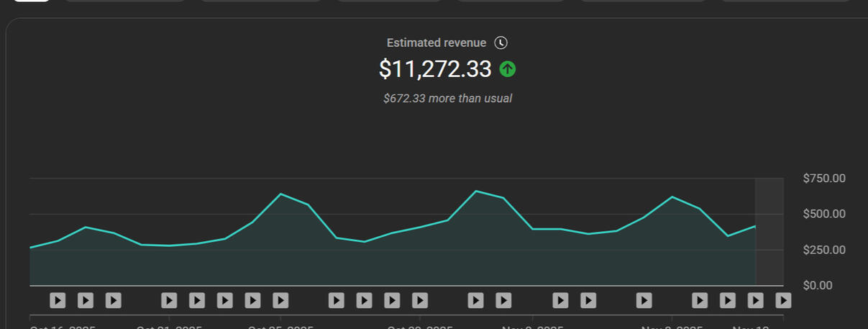The height and width of the screenshot is (329, 868).
Task: Open the last video marker at far right
Action: pyautogui.click(x=783, y=300)
